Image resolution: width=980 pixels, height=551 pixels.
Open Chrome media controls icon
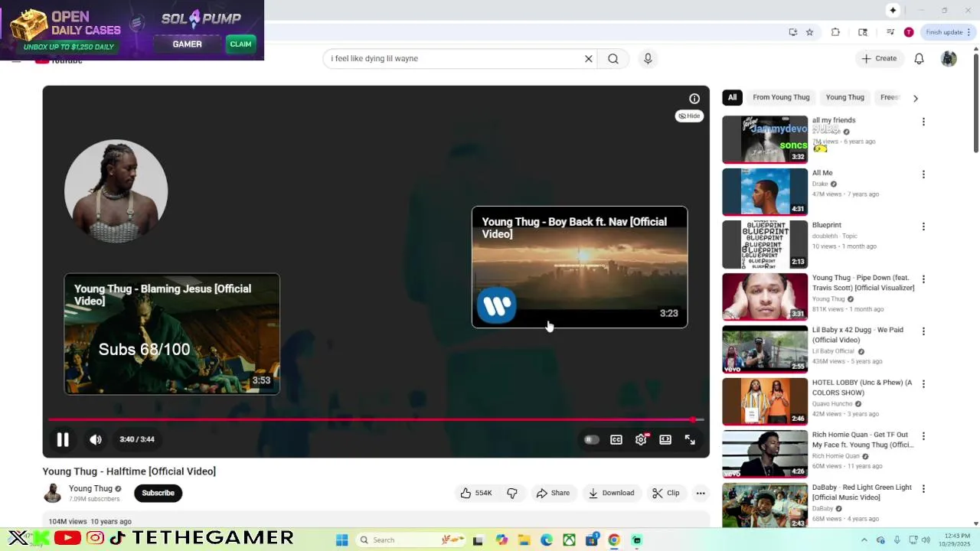coord(890,32)
